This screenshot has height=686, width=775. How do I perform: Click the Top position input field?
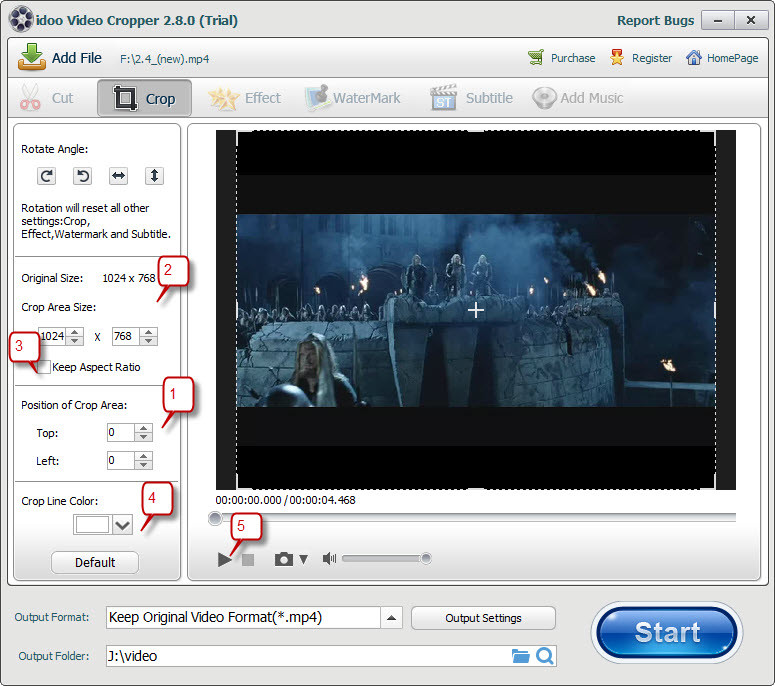pos(121,432)
